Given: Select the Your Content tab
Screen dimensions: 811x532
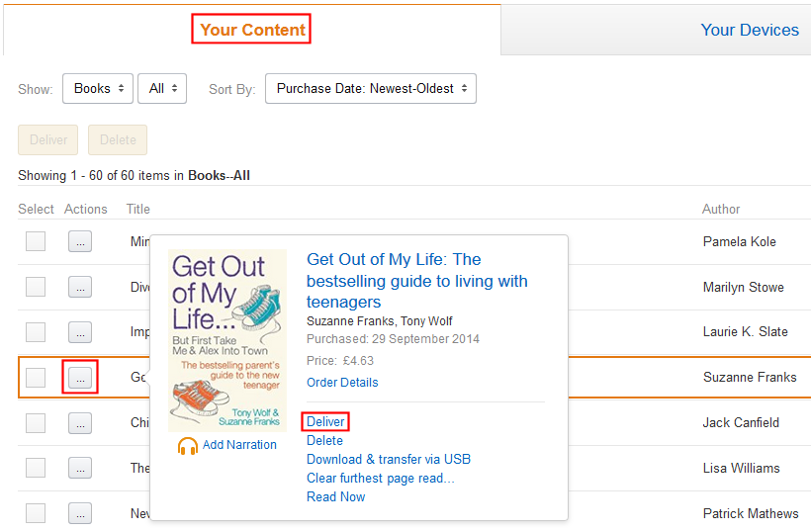Looking at the screenshot, I should [252, 30].
